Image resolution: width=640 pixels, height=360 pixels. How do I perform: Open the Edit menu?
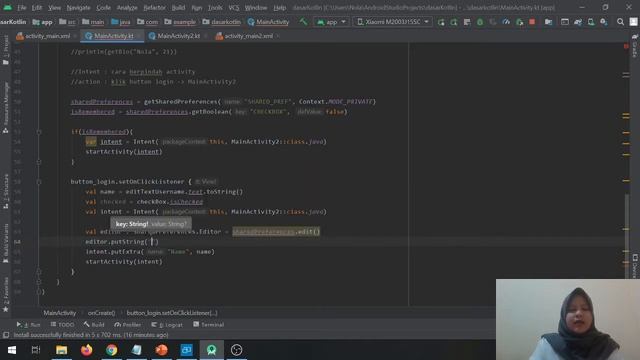[x=37, y=7]
